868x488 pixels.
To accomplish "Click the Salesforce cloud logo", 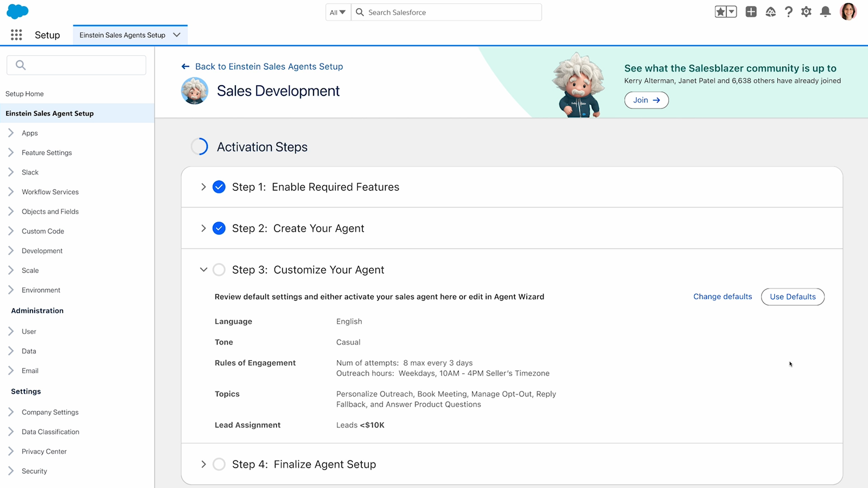I will (x=17, y=11).
